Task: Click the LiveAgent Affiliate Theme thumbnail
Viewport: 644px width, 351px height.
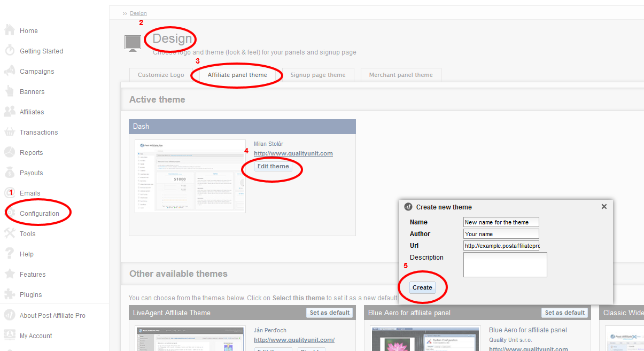Action: click(190, 339)
